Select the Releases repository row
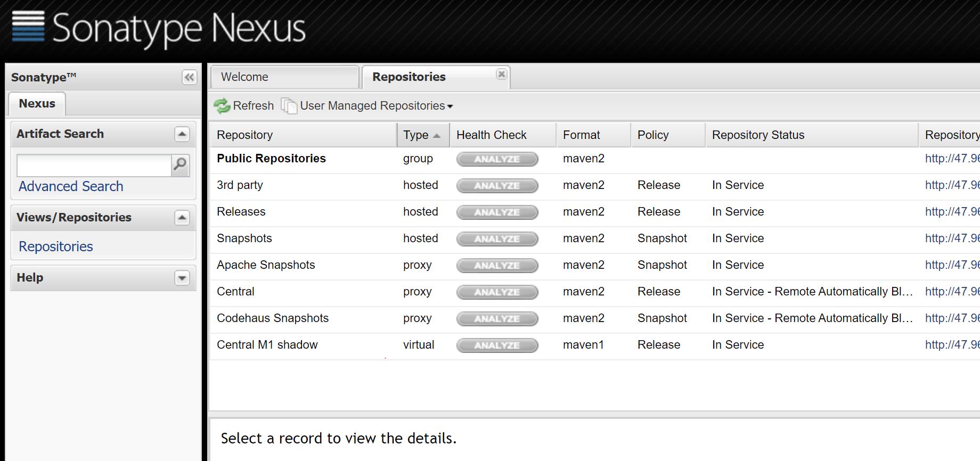The width and height of the screenshot is (980, 461). pos(595,212)
